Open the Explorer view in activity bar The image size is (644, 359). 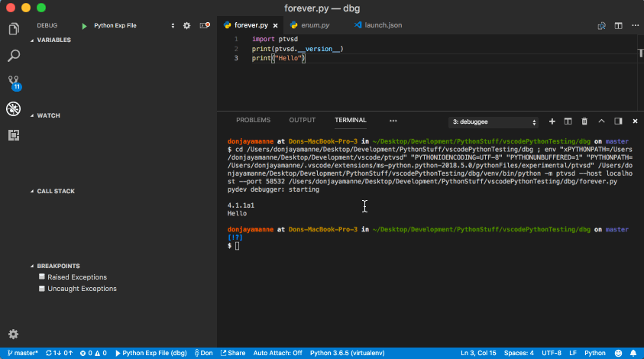click(x=14, y=29)
